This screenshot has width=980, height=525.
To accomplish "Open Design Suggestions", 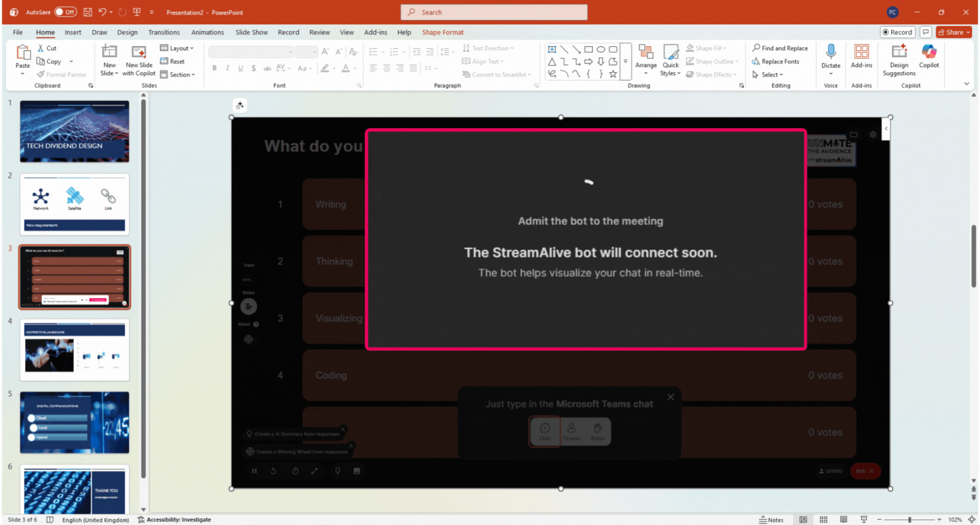I will tap(899, 60).
